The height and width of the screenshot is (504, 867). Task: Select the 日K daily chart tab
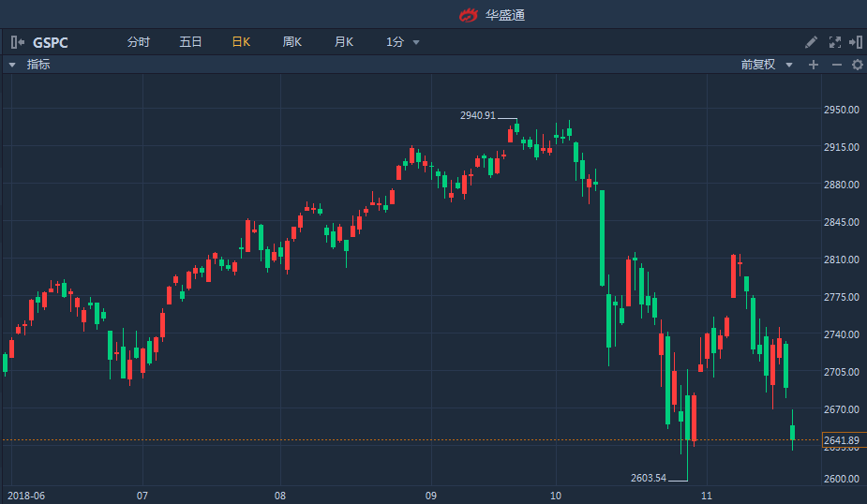(x=241, y=42)
